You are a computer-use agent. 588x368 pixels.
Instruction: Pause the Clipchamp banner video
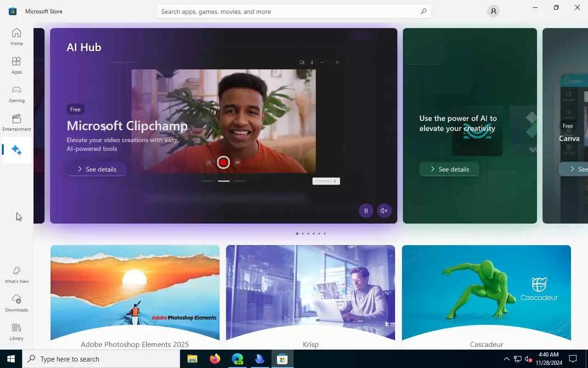[366, 211]
